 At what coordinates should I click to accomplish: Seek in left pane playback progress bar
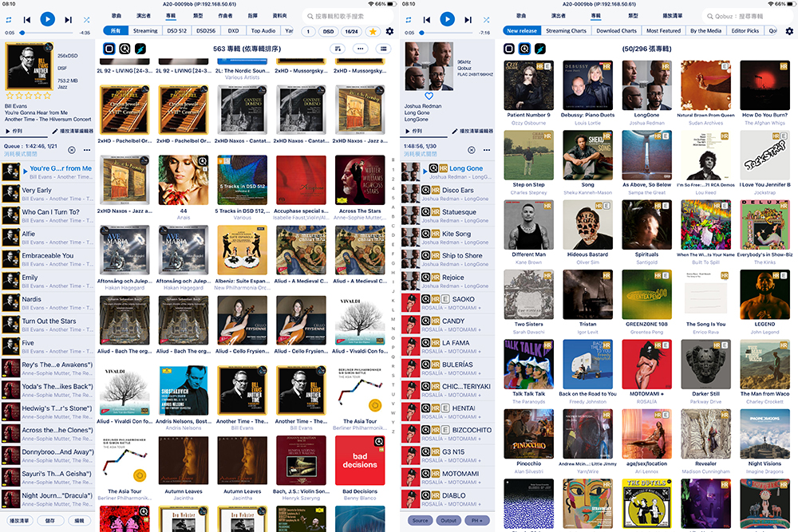(x=47, y=33)
